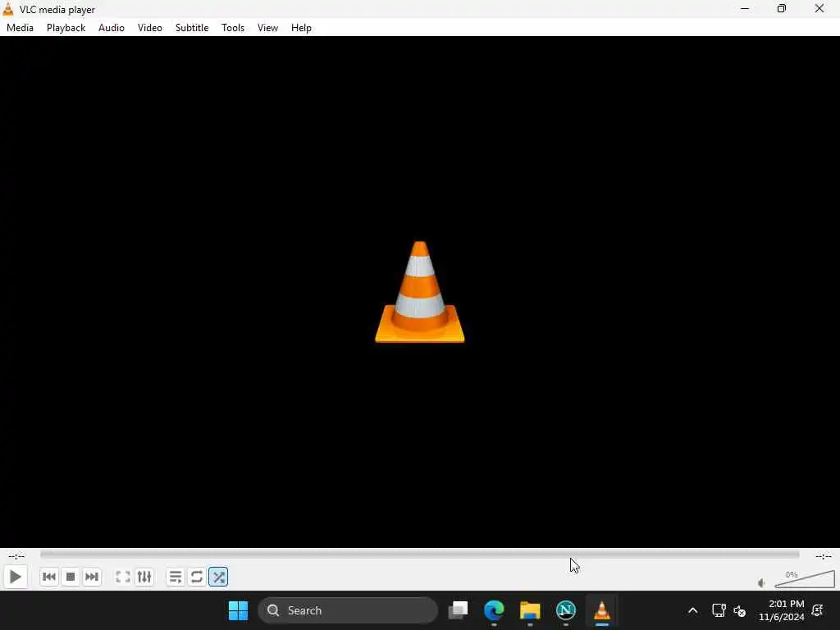840x630 pixels.
Task: Set volume on the triangular volume slider
Action: pos(804,579)
